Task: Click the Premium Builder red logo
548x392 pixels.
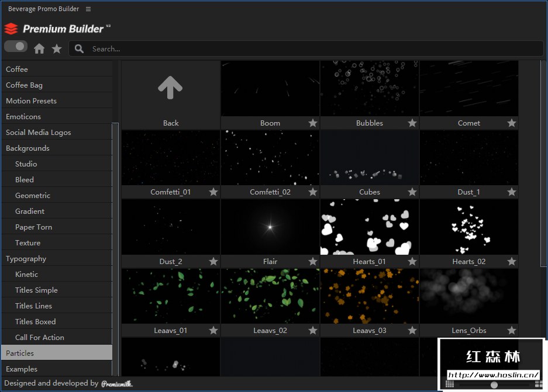Action: [x=11, y=29]
